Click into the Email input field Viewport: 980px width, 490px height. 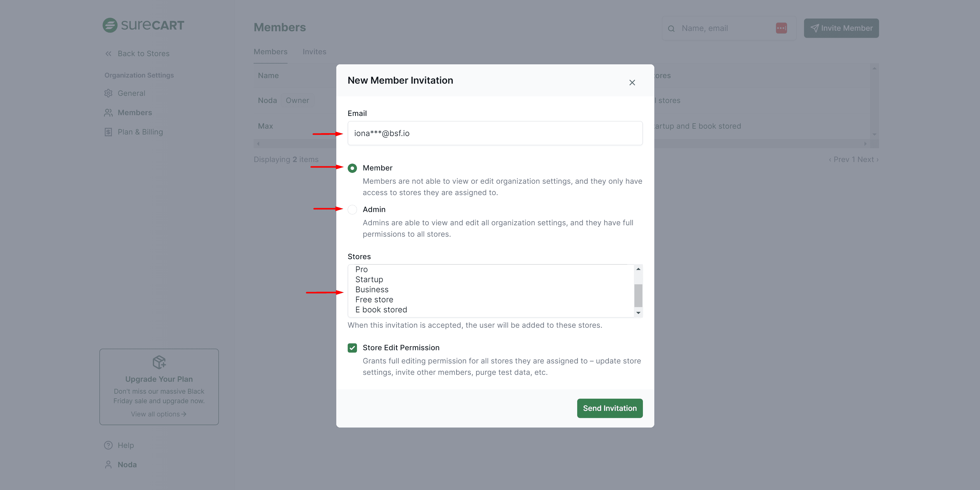click(495, 133)
